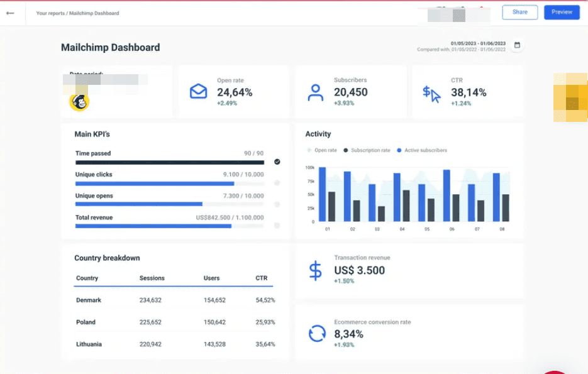
Task: Click the Open rate value 24,64%
Action: (235, 92)
